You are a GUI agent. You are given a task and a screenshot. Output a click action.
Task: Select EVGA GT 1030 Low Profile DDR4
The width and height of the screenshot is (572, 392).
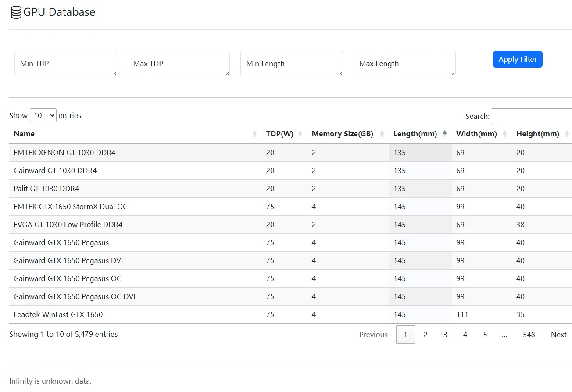pos(68,225)
